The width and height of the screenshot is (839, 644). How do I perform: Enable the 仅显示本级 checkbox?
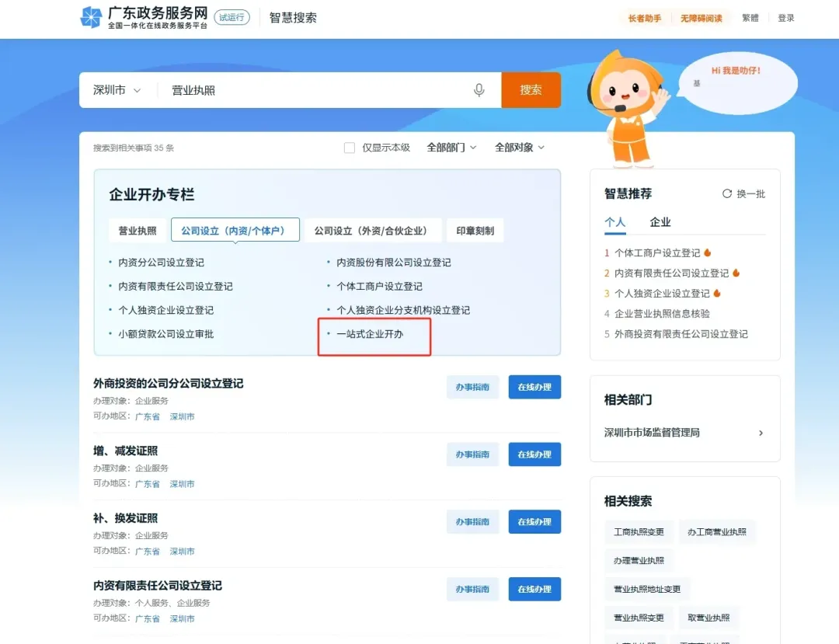349,148
